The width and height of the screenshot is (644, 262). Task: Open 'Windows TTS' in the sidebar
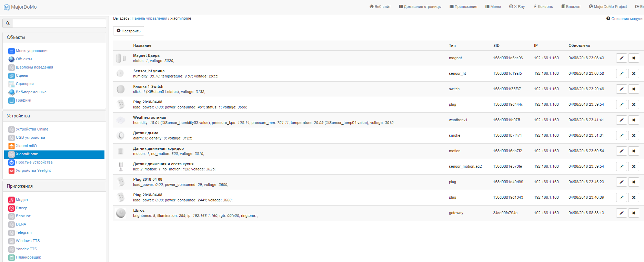[x=28, y=241]
